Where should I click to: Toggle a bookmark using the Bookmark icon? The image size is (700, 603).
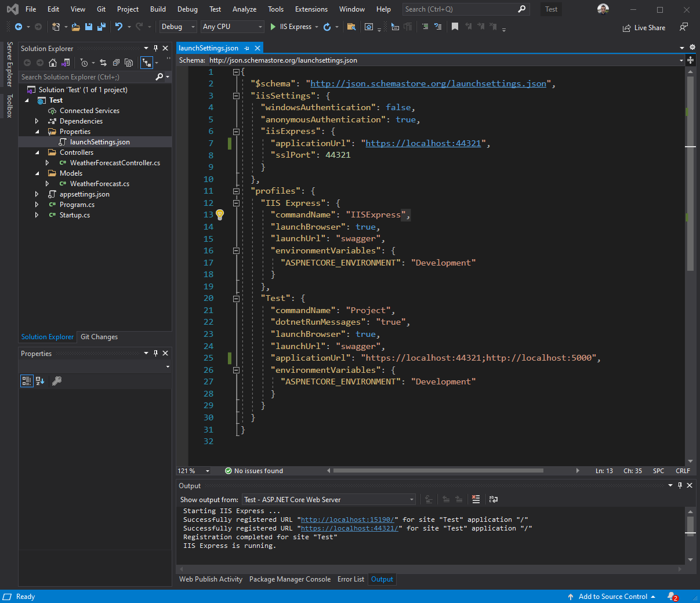(x=455, y=27)
